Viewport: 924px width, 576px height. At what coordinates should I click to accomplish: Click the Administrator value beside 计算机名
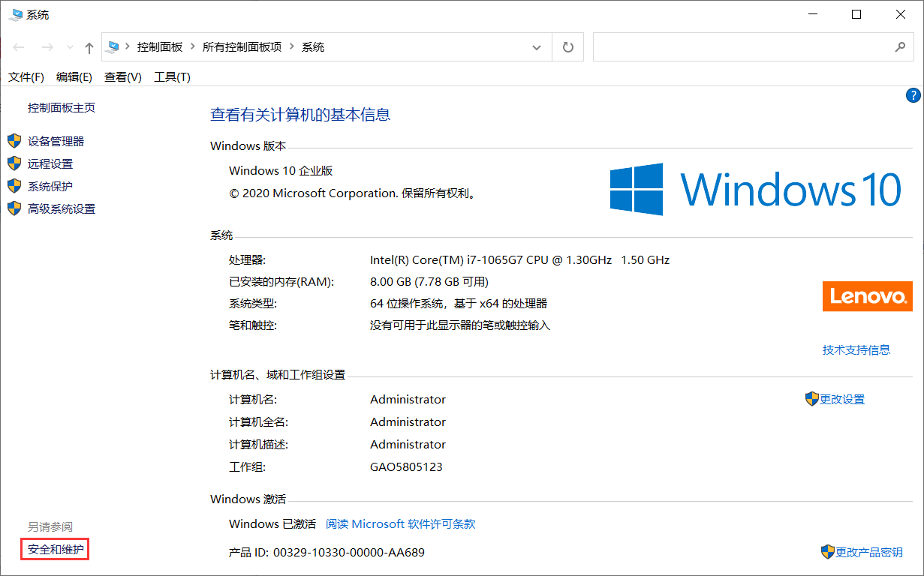click(408, 399)
